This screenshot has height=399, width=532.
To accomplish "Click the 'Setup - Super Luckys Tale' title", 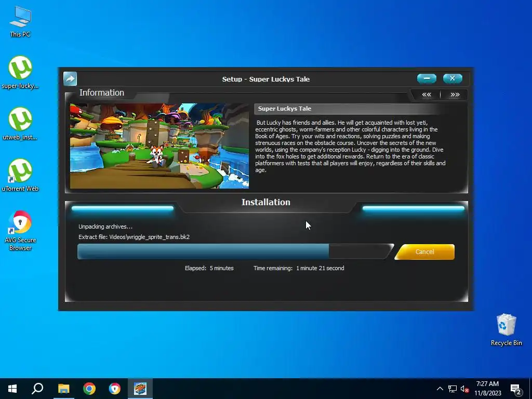I will coord(266,79).
